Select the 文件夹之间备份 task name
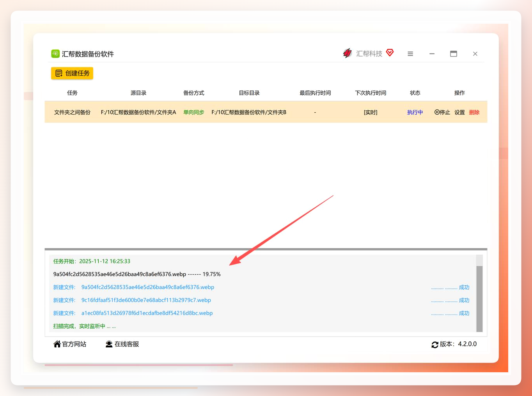The height and width of the screenshot is (396, 532). pos(72,112)
